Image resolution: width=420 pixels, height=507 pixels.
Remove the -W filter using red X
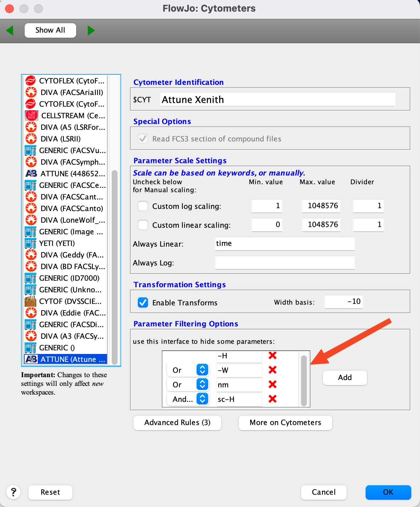point(272,370)
